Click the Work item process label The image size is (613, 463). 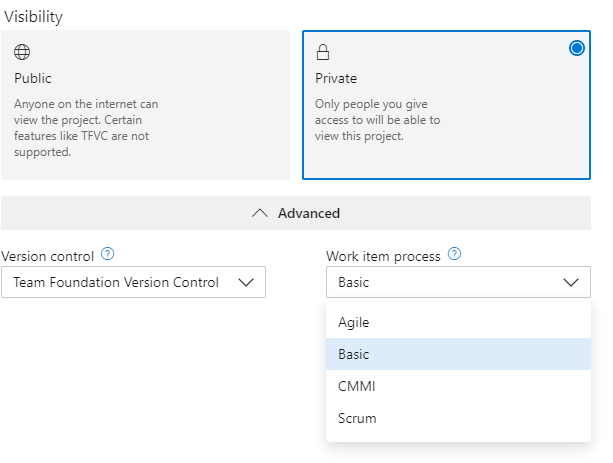pos(383,256)
